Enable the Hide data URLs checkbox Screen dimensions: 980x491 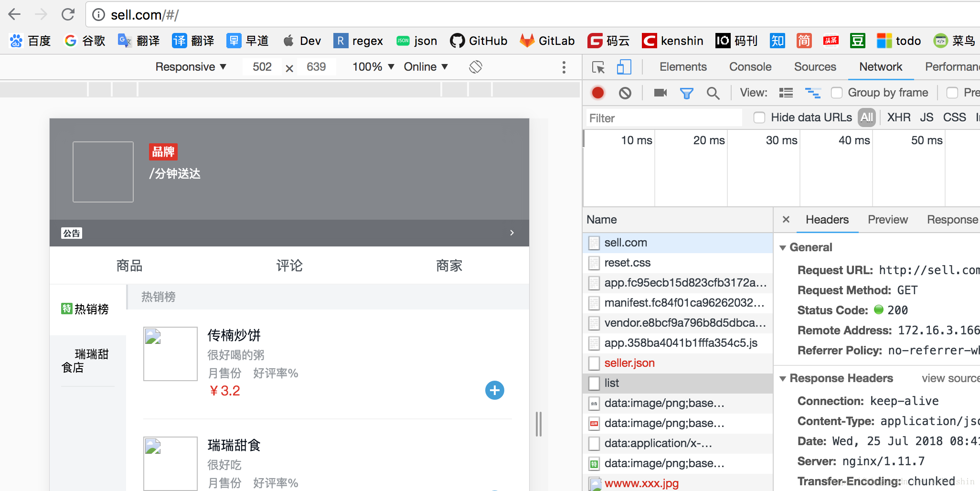pos(759,117)
